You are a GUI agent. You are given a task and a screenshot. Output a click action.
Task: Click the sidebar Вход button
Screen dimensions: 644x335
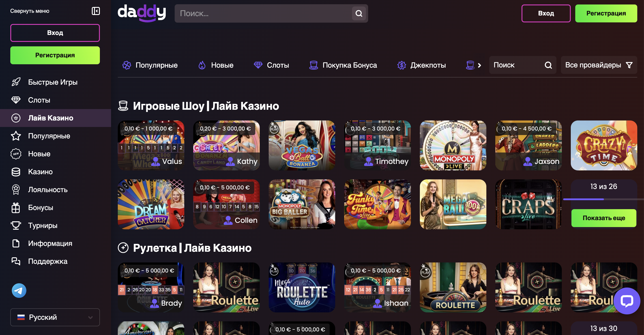coord(55,33)
